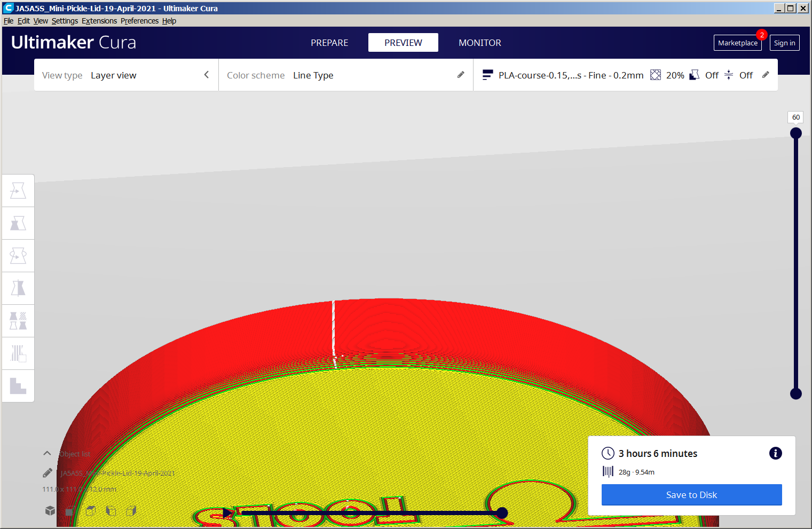The width and height of the screenshot is (812, 529).
Task: Open the Extensions menu
Action: click(x=99, y=21)
